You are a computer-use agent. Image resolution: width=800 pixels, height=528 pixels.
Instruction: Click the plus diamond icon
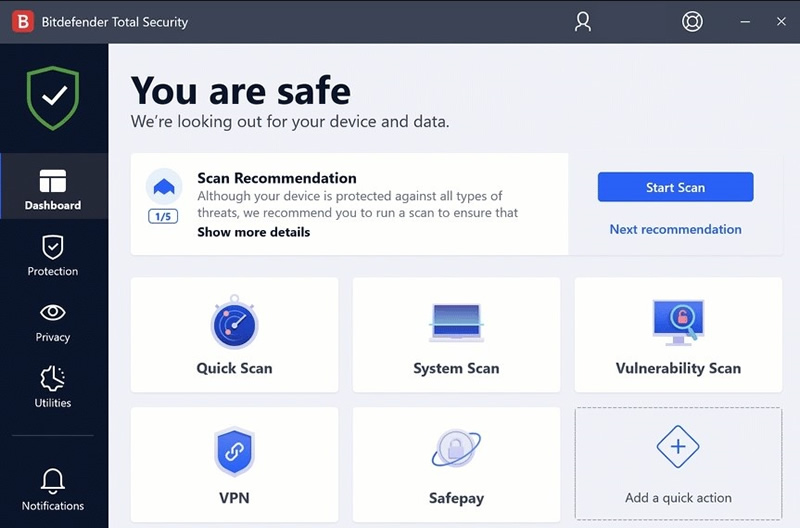678,446
